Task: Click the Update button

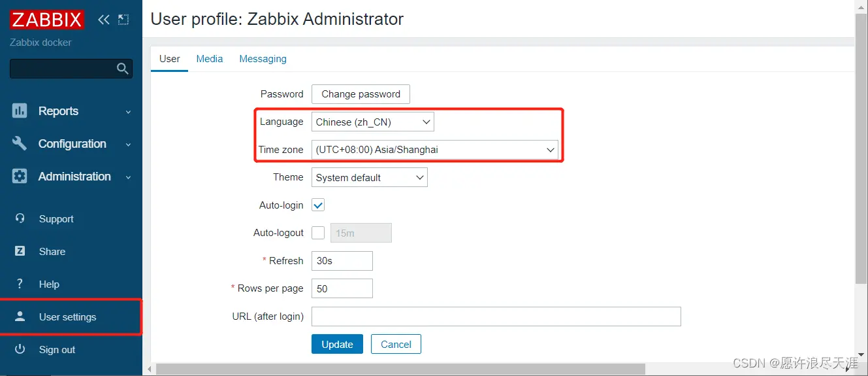Action: [337, 345]
